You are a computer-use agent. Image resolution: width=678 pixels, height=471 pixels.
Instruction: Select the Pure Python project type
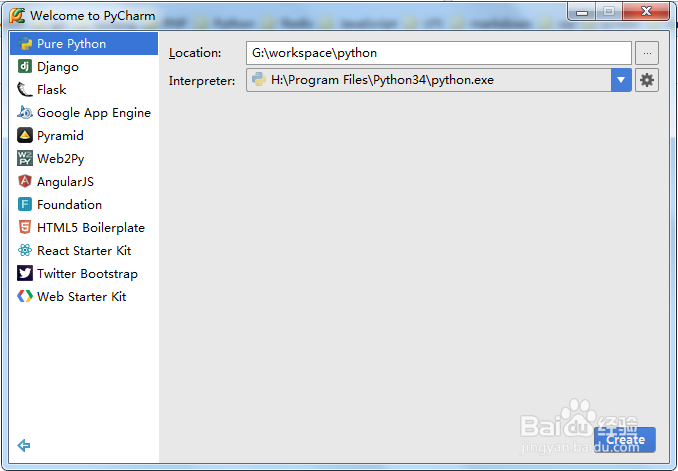pyautogui.click(x=84, y=44)
